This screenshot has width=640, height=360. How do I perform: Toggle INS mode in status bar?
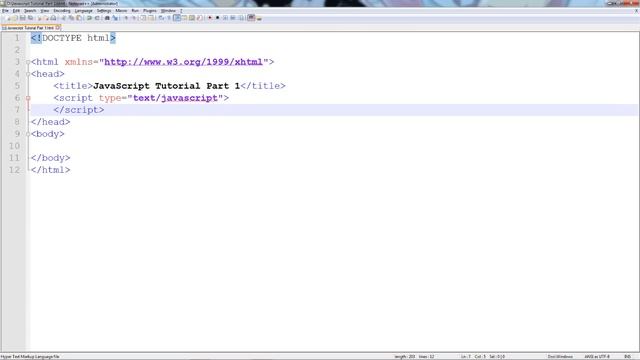(627, 357)
